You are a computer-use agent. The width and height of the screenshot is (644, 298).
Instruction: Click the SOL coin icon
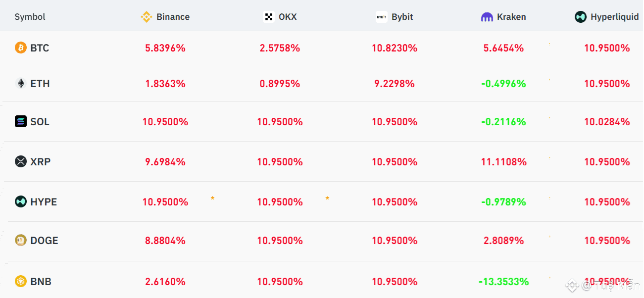(x=20, y=122)
